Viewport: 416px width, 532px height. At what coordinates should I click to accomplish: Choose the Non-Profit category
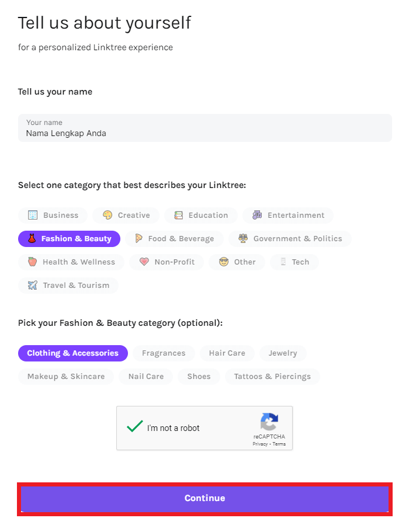point(167,262)
